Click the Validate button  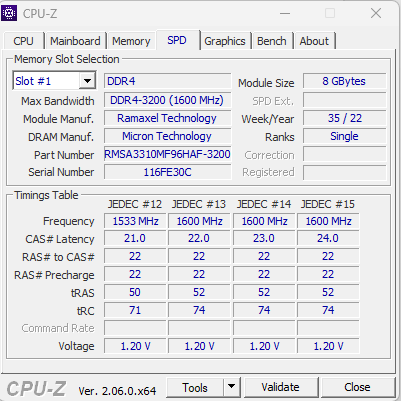[x=280, y=387]
